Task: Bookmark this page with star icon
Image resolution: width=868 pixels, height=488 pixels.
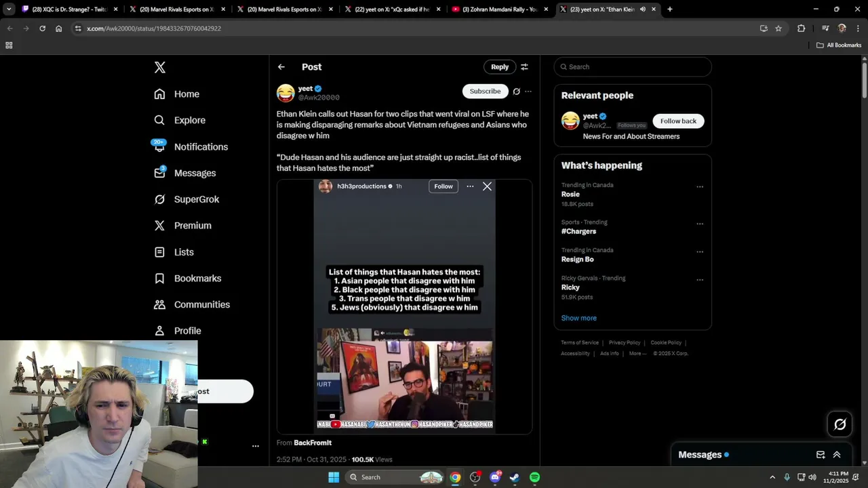Action: pyautogui.click(x=778, y=28)
